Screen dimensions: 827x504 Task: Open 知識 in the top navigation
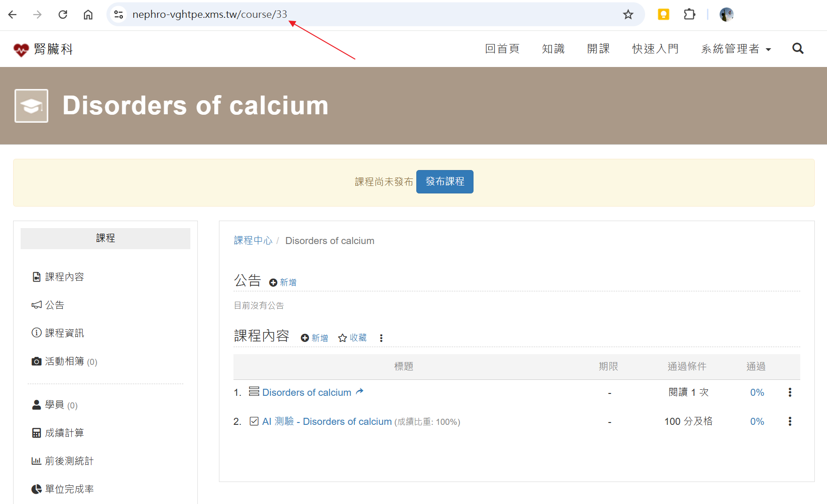point(553,49)
